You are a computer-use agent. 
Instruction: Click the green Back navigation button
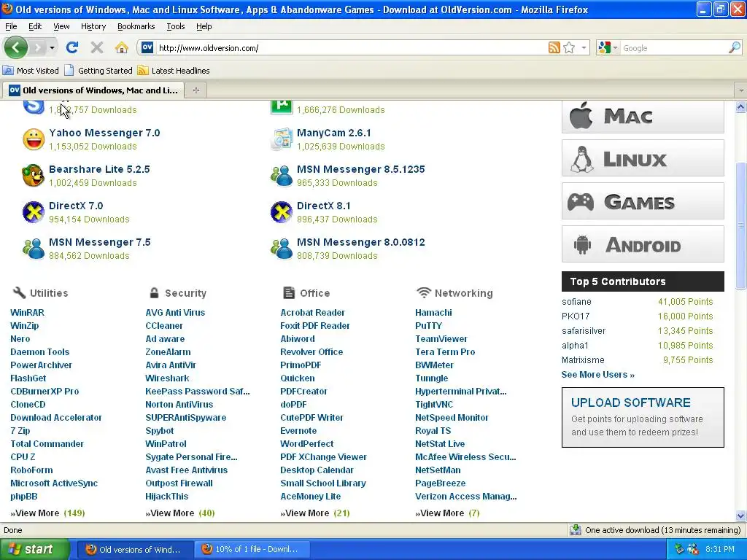coord(16,47)
